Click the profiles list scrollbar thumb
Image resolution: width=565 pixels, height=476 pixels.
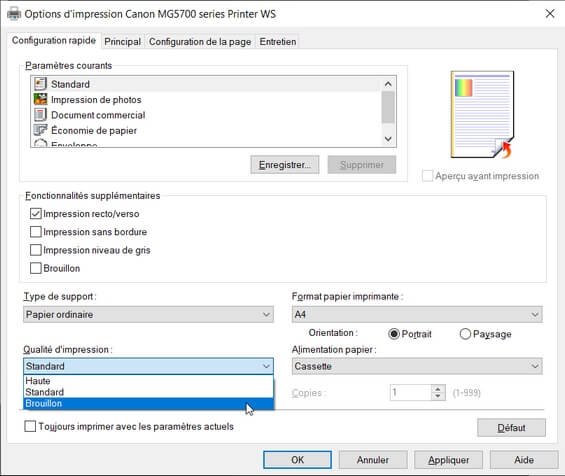tap(388, 107)
